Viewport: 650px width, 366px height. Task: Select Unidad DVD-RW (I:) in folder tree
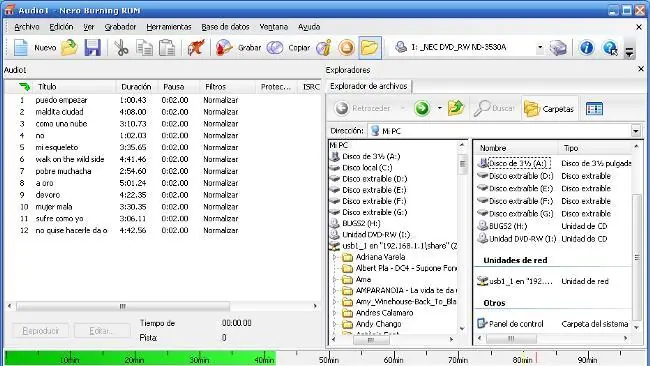tap(376, 235)
